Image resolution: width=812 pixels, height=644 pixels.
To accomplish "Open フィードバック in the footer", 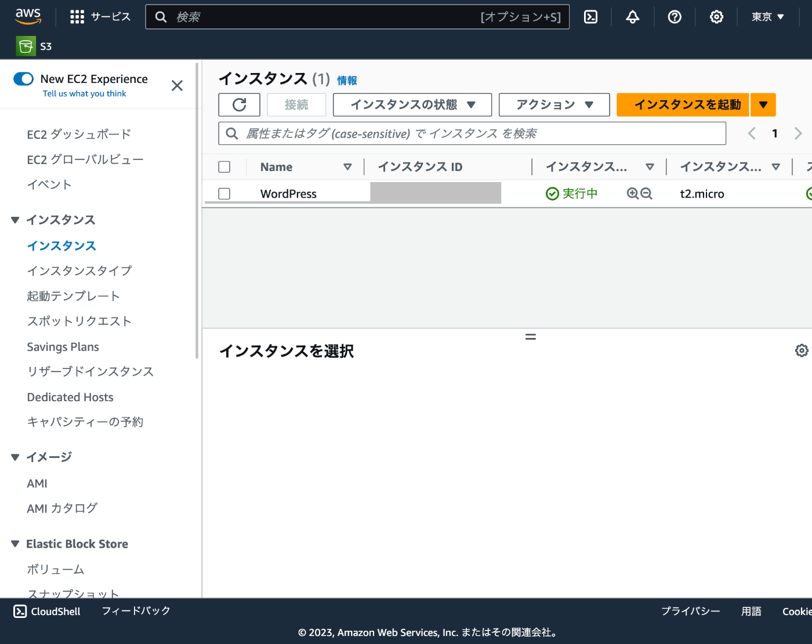I will click(136, 611).
